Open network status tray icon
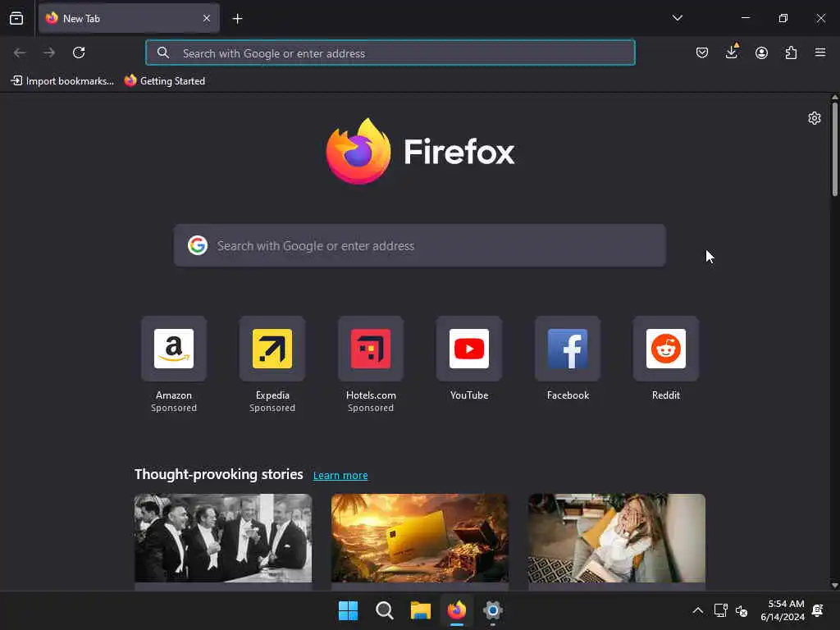The image size is (840, 630). click(720, 610)
